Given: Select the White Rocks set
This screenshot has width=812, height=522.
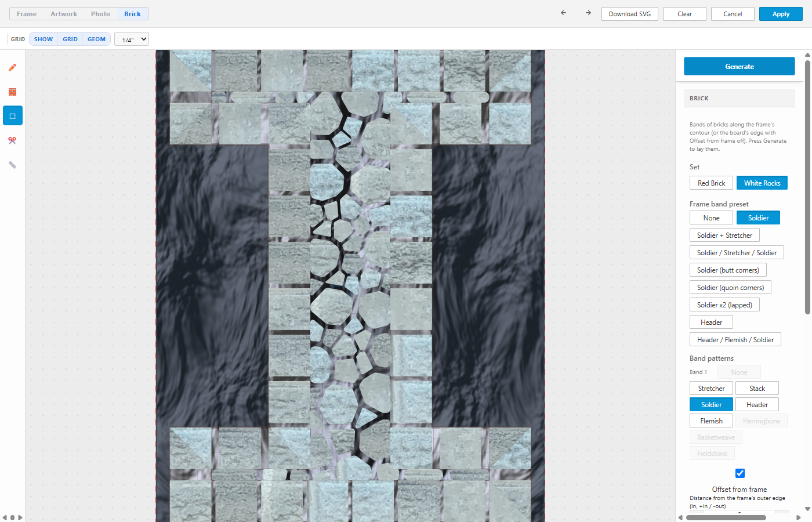Looking at the screenshot, I should point(762,183).
